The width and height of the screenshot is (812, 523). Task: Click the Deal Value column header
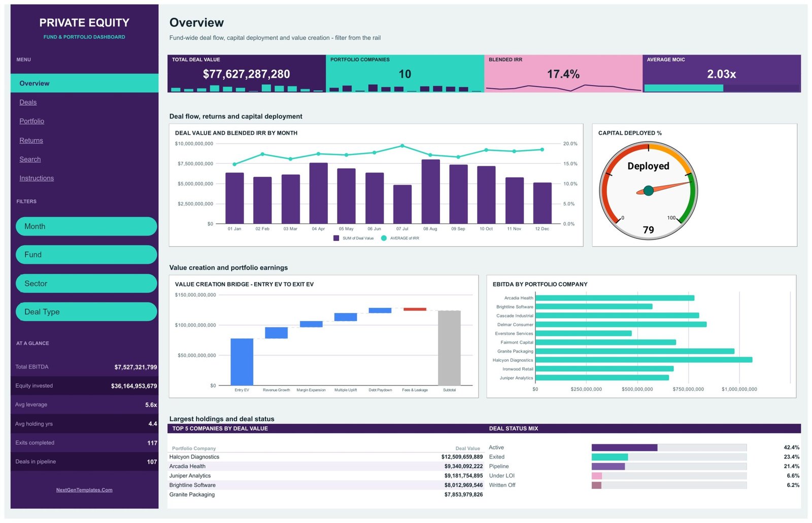pos(467,448)
